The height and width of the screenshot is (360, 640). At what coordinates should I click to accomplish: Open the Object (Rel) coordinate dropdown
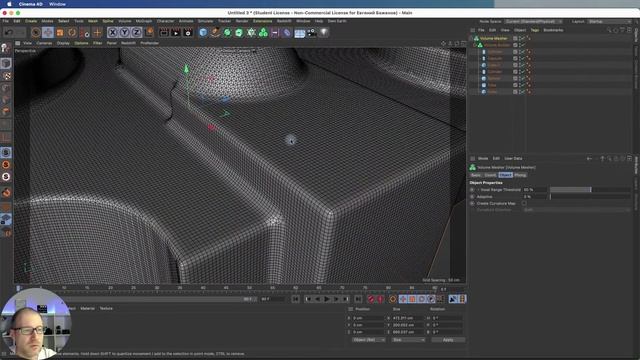pyautogui.click(x=369, y=340)
